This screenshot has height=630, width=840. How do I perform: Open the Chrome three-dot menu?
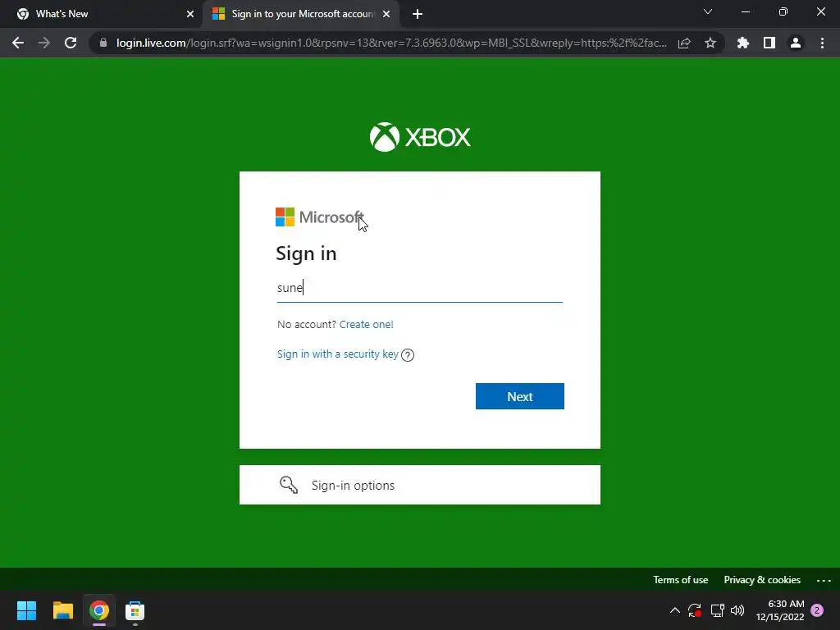[x=822, y=43]
